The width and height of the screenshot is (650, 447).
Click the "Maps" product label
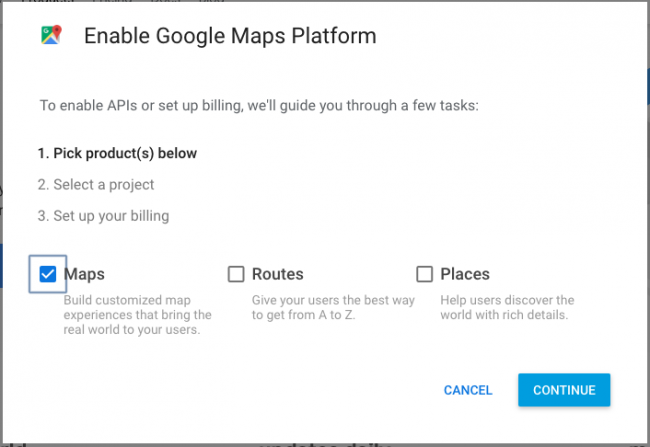pyautogui.click(x=84, y=274)
